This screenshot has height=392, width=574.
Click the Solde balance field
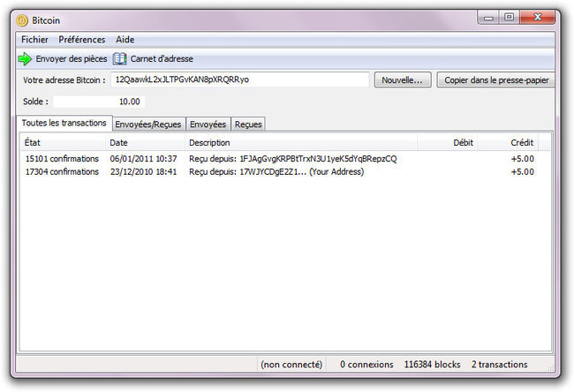(99, 102)
